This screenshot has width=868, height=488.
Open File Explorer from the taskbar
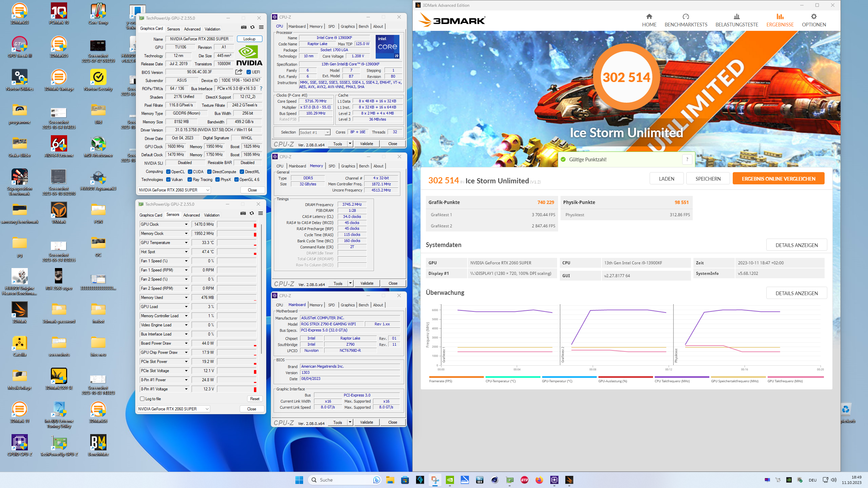click(390, 480)
